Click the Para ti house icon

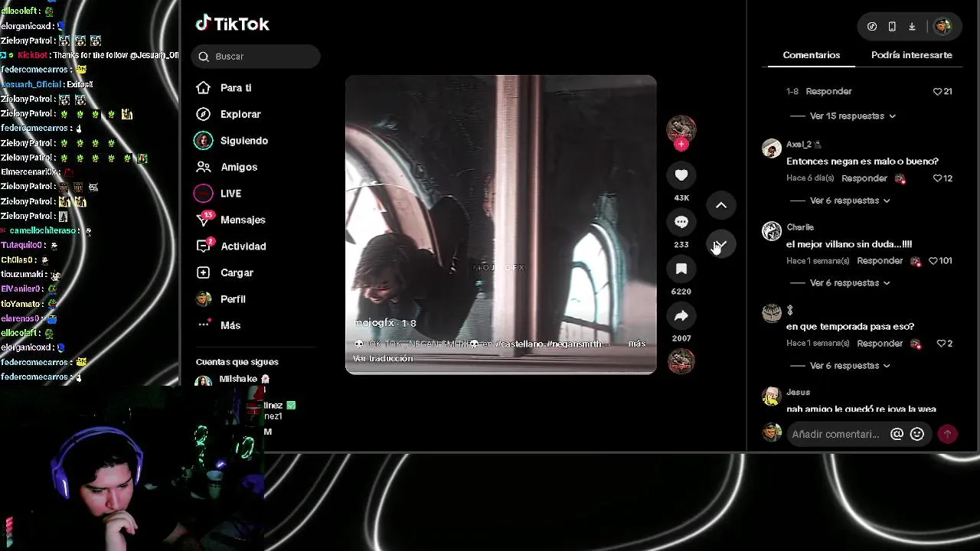203,88
